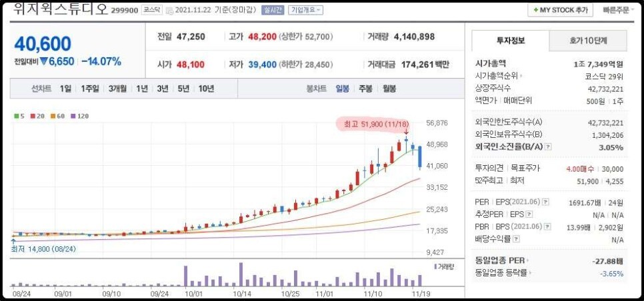
Task: Click the 고가 value 48,200
Action: coord(261,37)
